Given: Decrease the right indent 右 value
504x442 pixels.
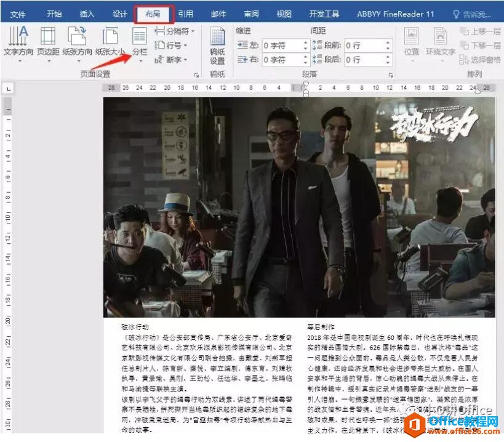Looking at the screenshot, I should 306,63.
